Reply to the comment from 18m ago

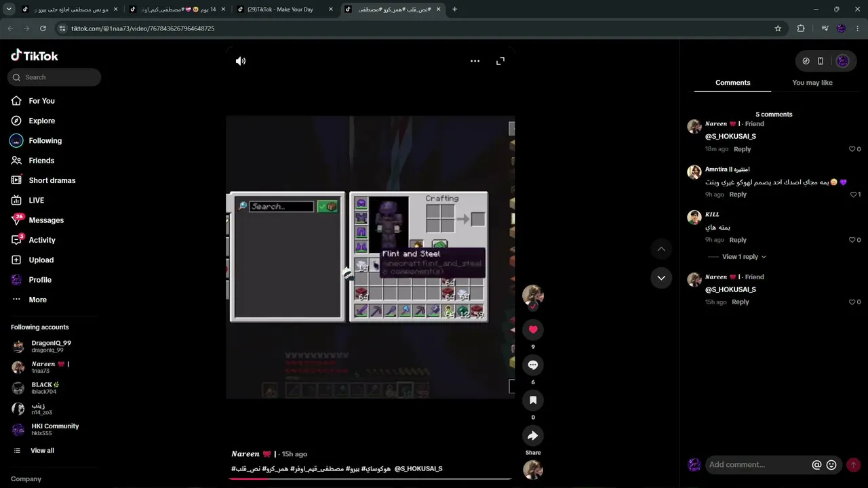click(x=742, y=149)
